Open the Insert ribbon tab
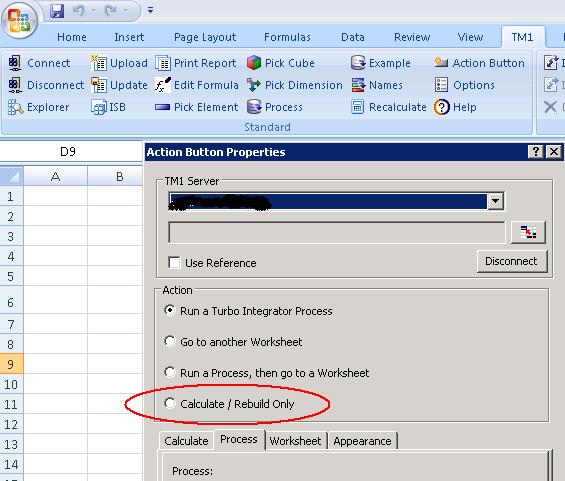565x481 pixels. tap(129, 37)
